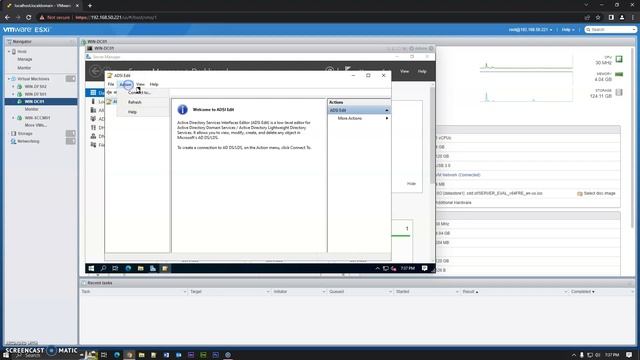
Task: Click the Networking icon in the Navigator
Action: (x=13, y=141)
